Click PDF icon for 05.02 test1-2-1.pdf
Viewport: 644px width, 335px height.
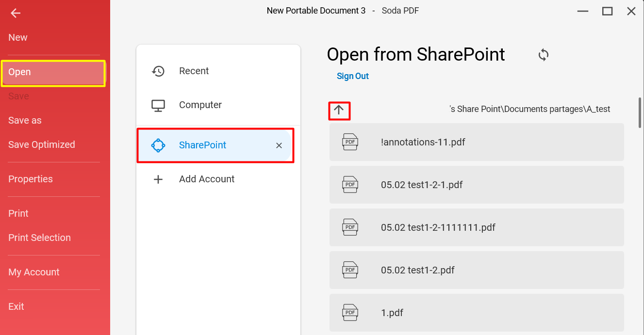coord(350,185)
